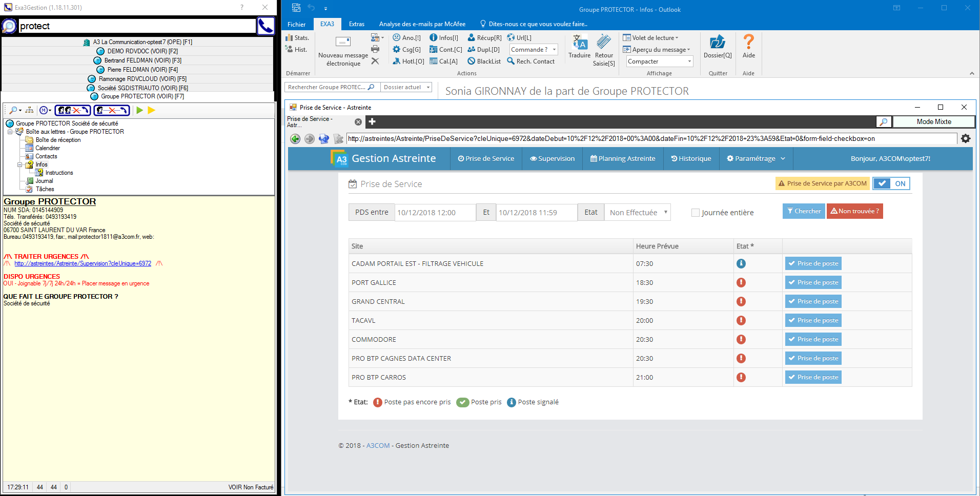Refresh the embedded browser page
The width and height of the screenshot is (980, 496).
pos(323,139)
